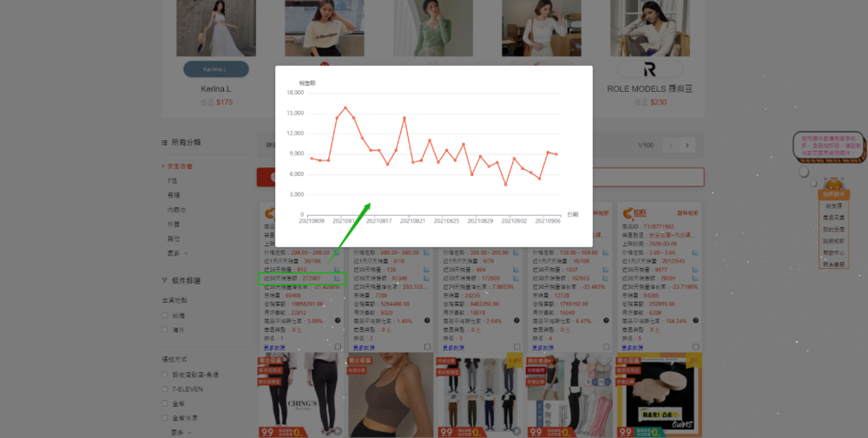
Task: Open 幫助中心 in the assistant menu
Action: pos(833,253)
